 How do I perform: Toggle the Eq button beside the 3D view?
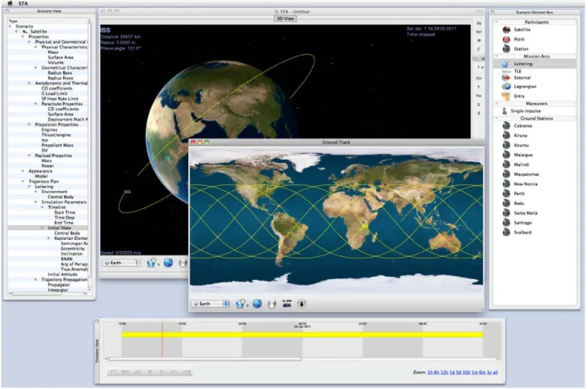[479, 23]
